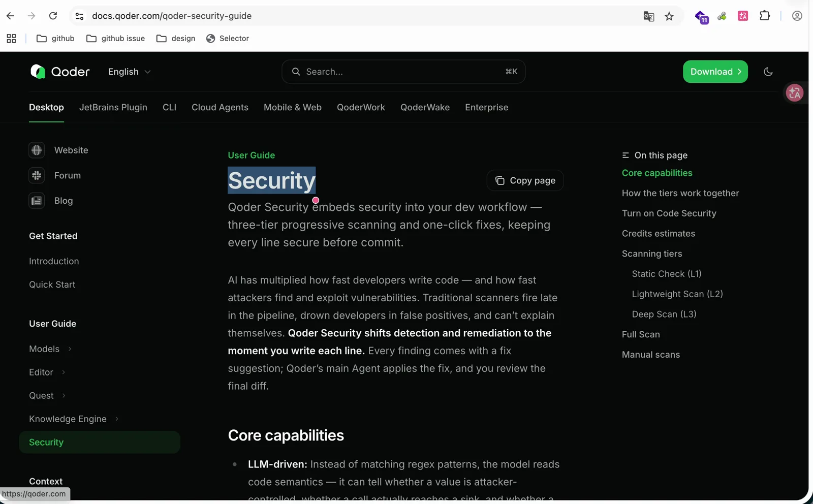Click the Forum icon

coord(37,175)
